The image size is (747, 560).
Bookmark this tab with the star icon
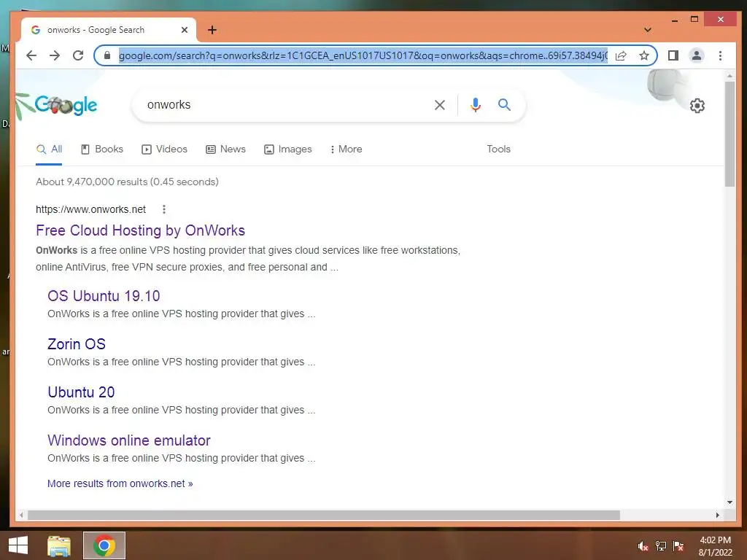pyautogui.click(x=644, y=55)
